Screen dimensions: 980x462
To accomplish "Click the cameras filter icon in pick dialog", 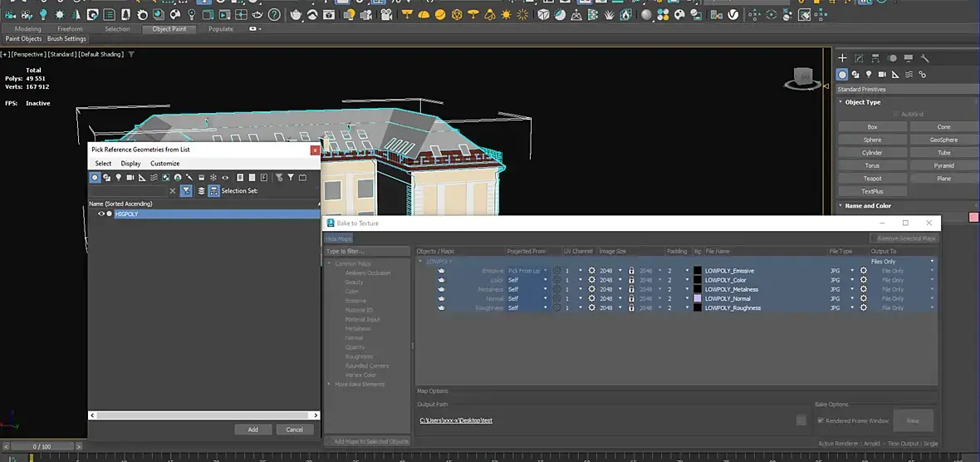I will (130, 177).
